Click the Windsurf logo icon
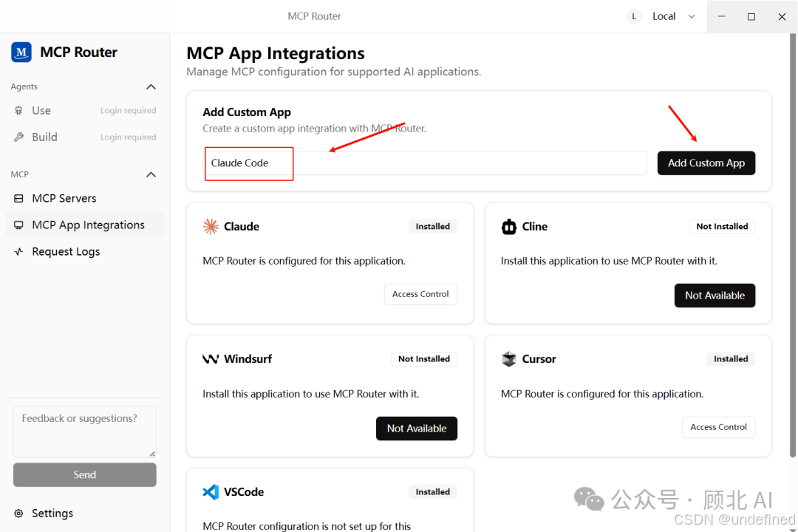798x532 pixels. [211, 359]
